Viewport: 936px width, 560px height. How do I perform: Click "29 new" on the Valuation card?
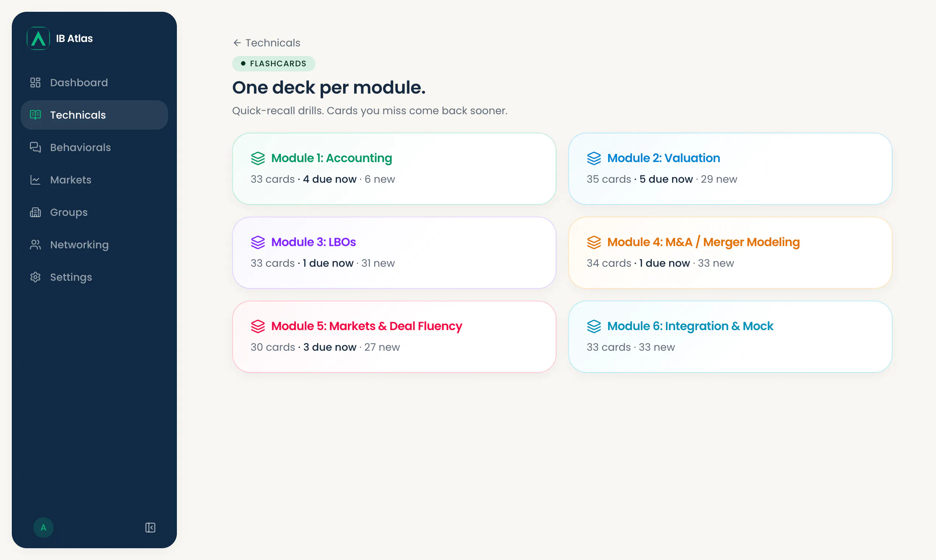pyautogui.click(x=719, y=179)
